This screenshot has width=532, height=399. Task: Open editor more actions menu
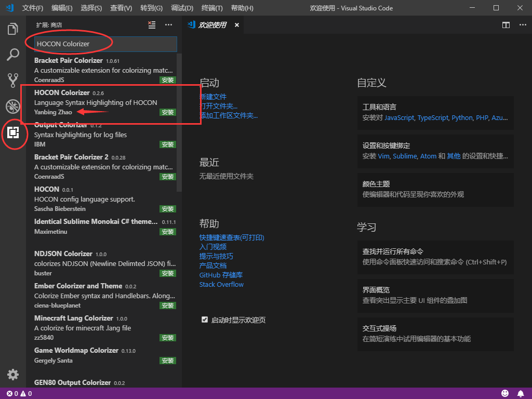click(x=523, y=25)
